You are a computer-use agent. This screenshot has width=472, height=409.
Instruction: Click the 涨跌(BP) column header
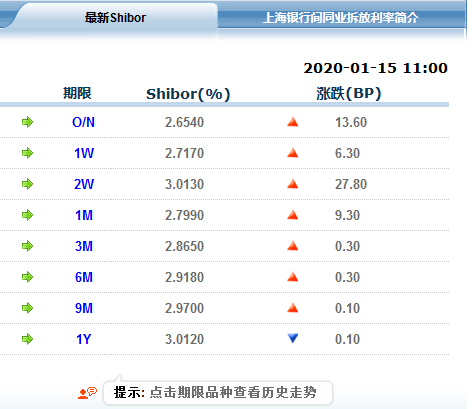(x=349, y=93)
